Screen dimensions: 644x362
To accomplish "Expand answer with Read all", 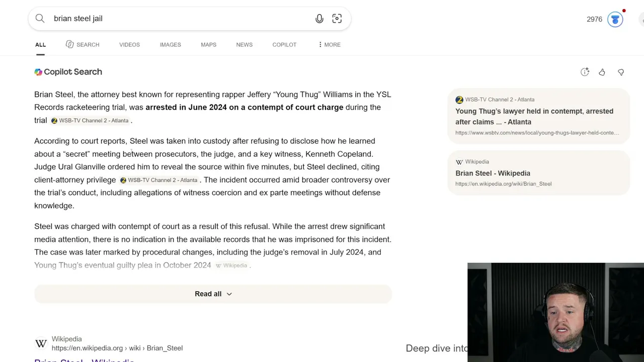I will [213, 294].
